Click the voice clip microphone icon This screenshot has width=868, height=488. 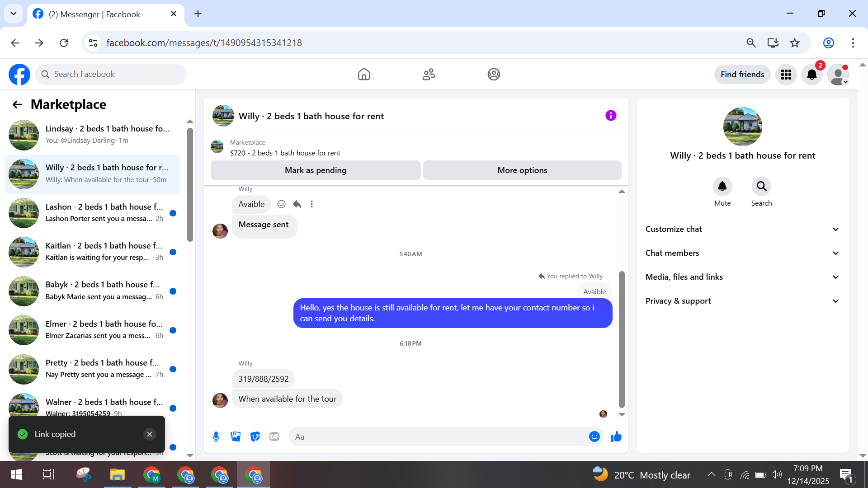click(x=216, y=436)
